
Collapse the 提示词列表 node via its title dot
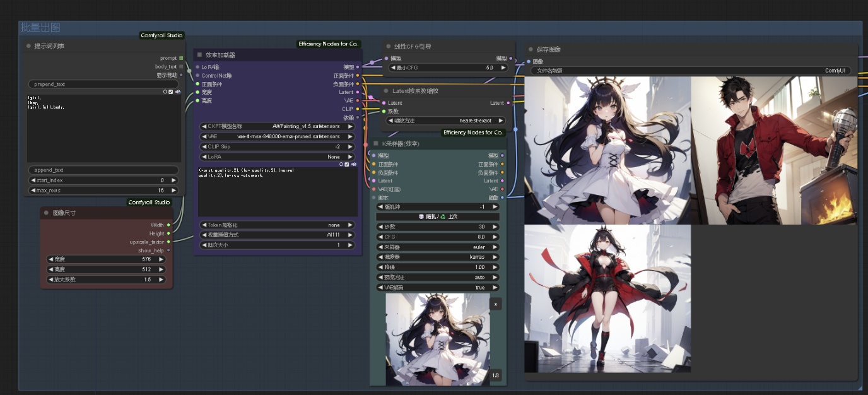(x=28, y=46)
